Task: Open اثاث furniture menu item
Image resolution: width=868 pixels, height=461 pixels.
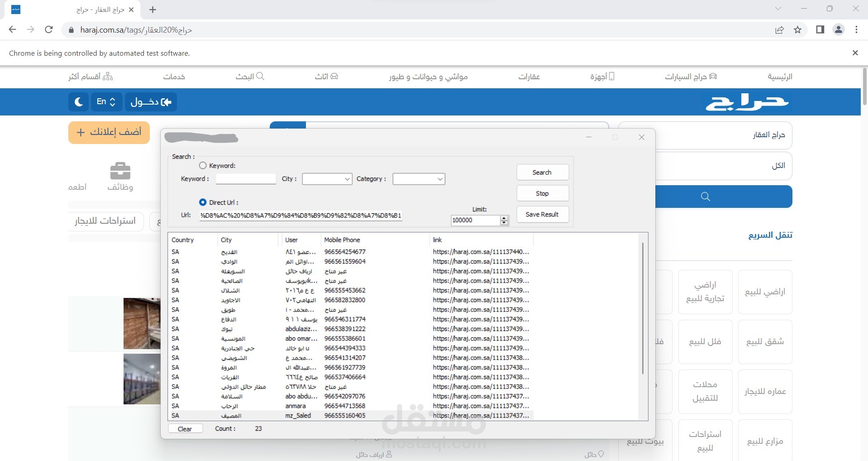Action: point(326,77)
